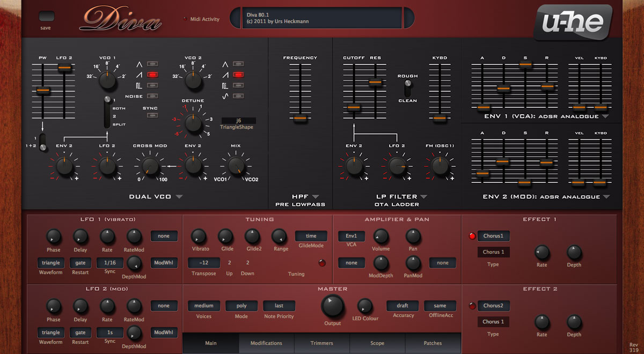Click the VCO 1 octave footage knob

click(x=107, y=80)
